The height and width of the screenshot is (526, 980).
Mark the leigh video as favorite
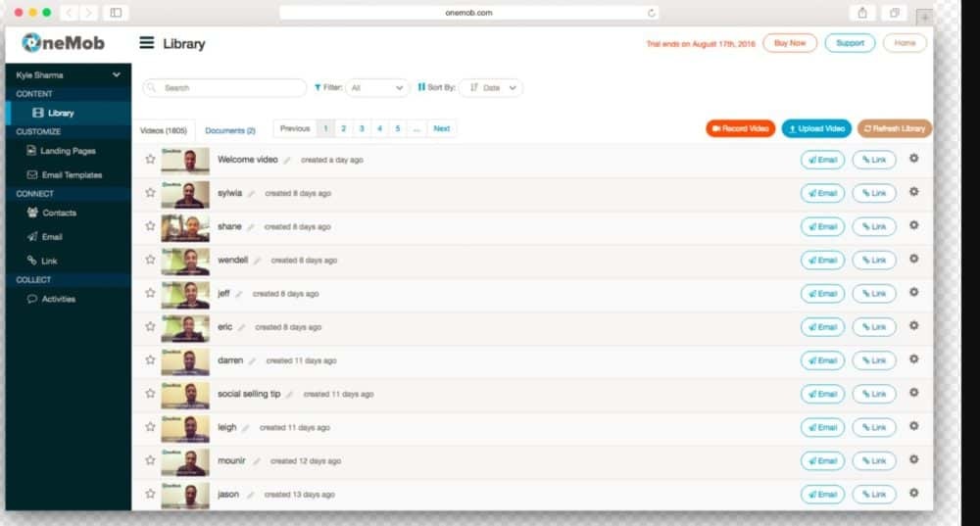pyautogui.click(x=150, y=427)
